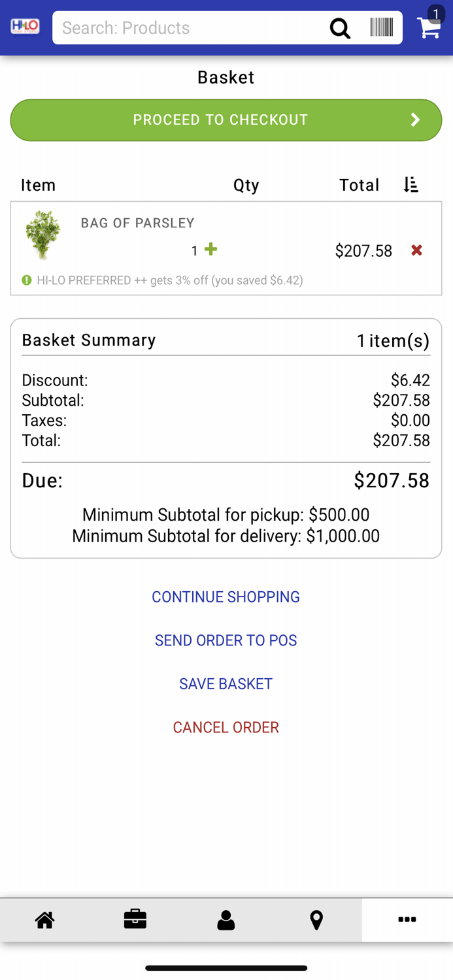Sort basket items using sort icon
This screenshot has height=980, width=453.
pyautogui.click(x=411, y=185)
